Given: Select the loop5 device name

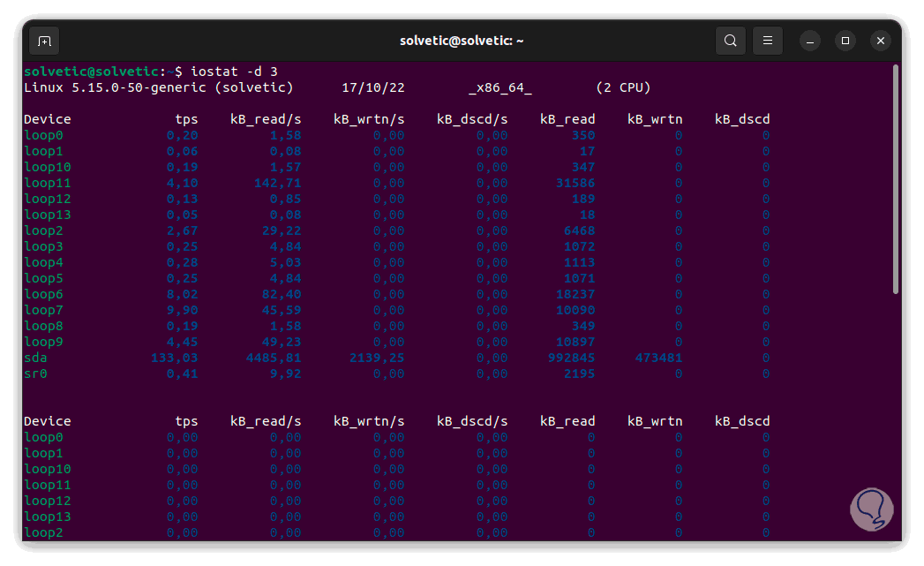Looking at the screenshot, I should [x=43, y=279].
